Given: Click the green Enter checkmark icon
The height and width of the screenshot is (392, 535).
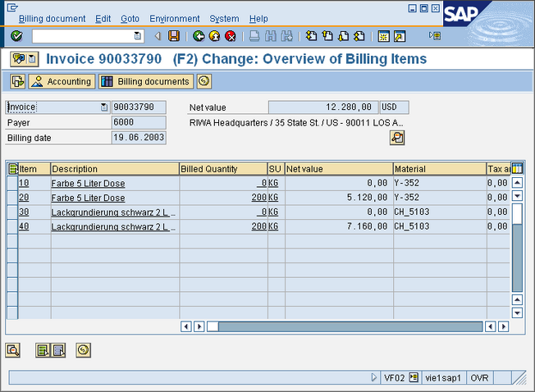Looking at the screenshot, I should 16,36.
